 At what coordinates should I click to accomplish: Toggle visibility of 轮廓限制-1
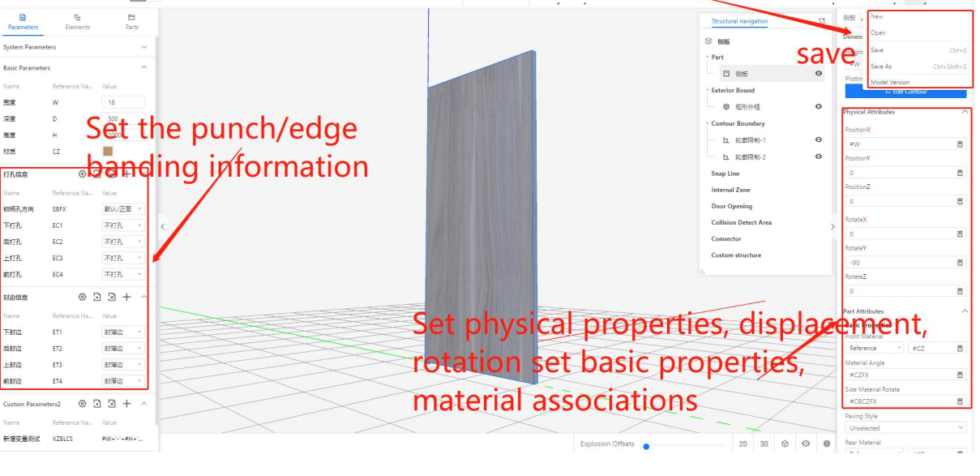(x=819, y=140)
